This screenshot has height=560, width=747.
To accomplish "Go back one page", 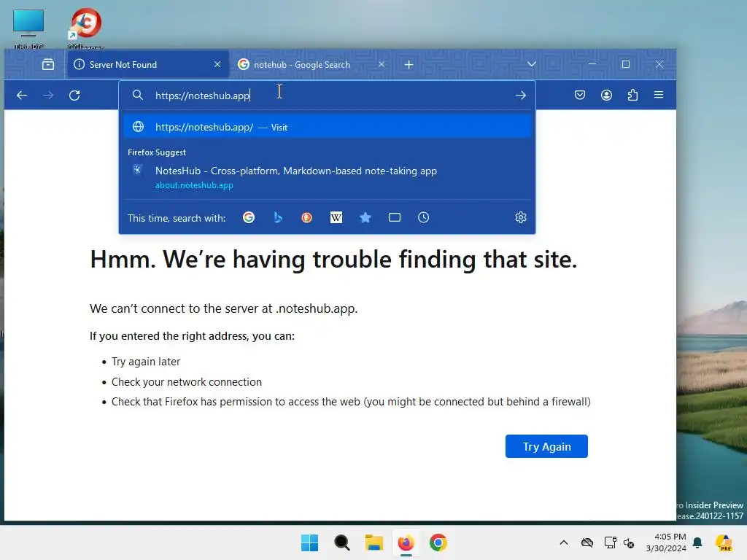I will tap(22, 96).
